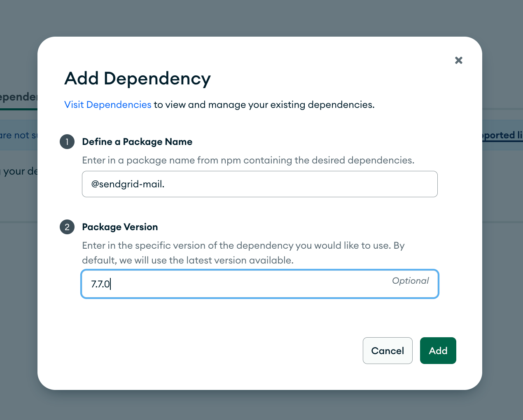Click the Add Dependency dialog title
Screen dimensions: 523x420
[x=138, y=78]
